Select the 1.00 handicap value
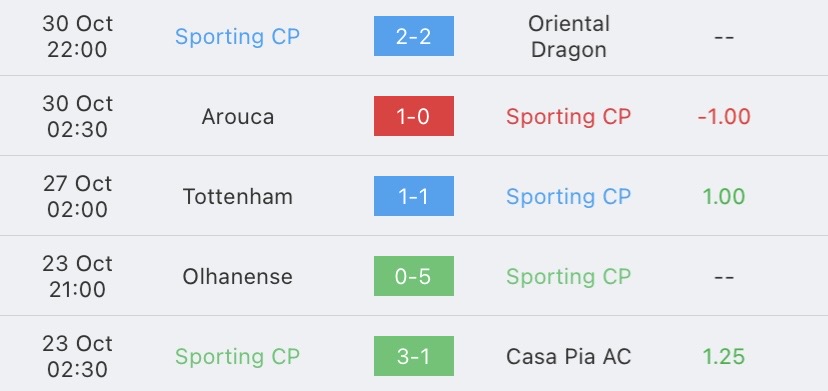828x391 pixels. pos(724,197)
